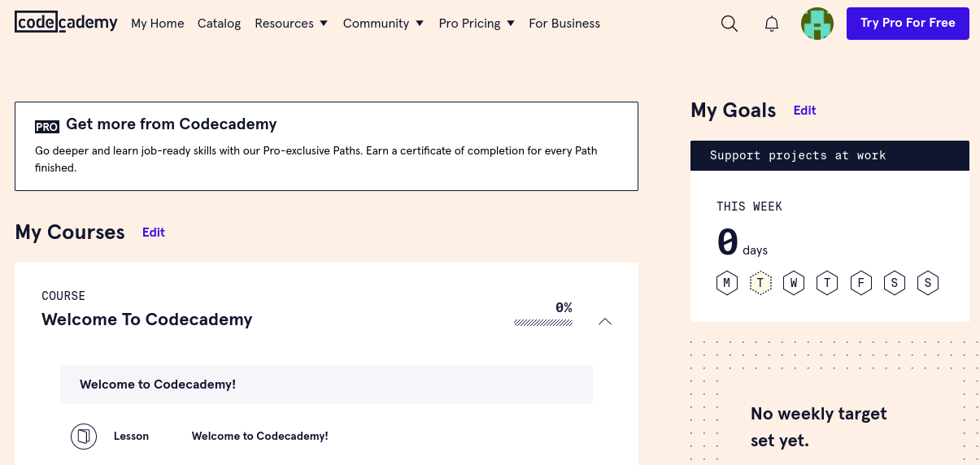Image resolution: width=980 pixels, height=465 pixels.
Task: Click Try Pro For Free button
Action: [908, 24]
